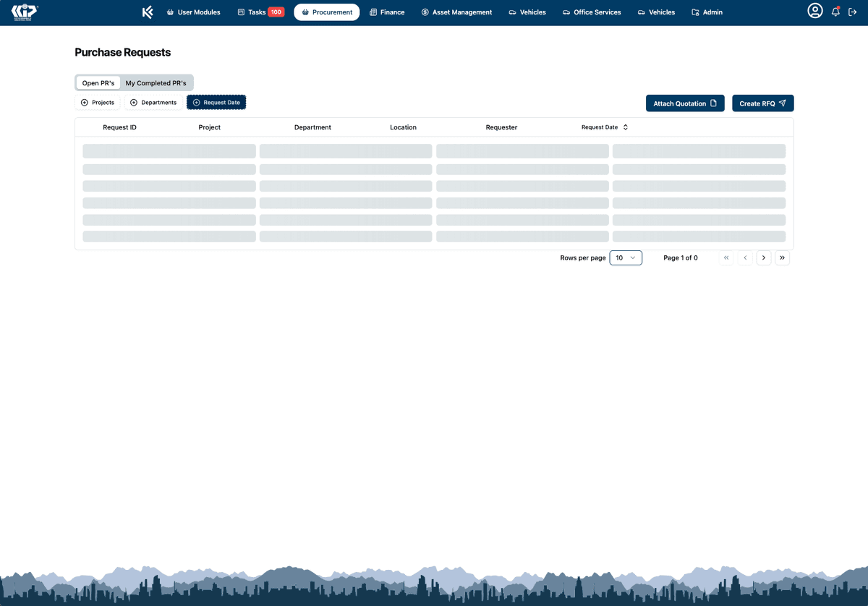The image size is (868, 606).
Task: Go to the next page with the pagination arrow
Action: tap(764, 257)
